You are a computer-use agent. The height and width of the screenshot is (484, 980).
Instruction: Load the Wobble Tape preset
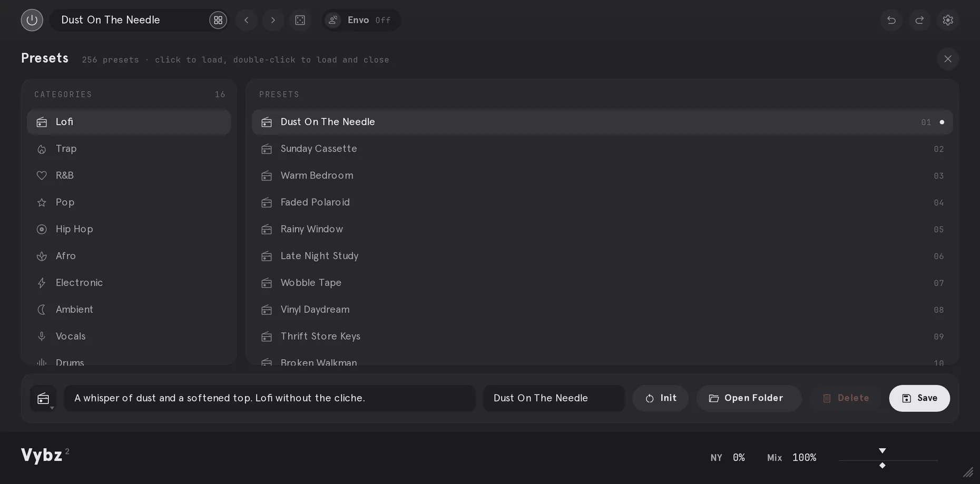[602, 283]
